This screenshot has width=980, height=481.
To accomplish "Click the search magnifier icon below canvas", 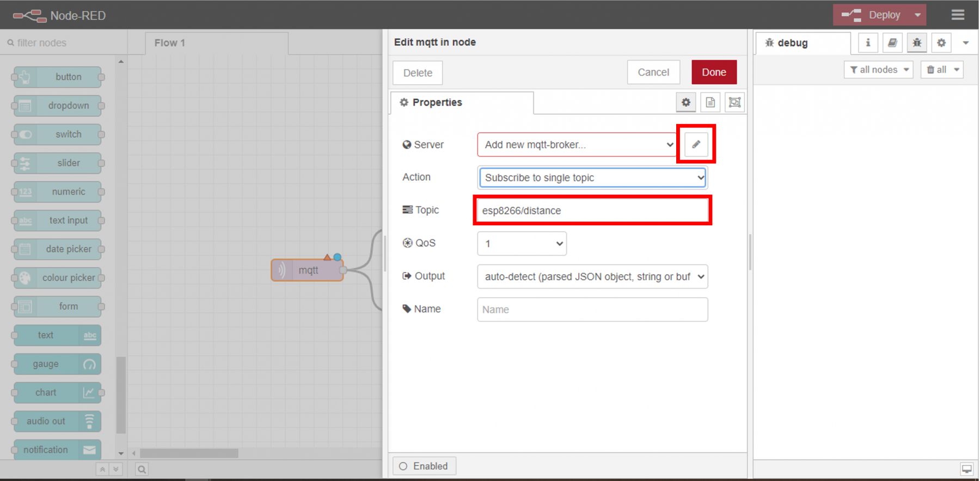I will tap(142, 469).
